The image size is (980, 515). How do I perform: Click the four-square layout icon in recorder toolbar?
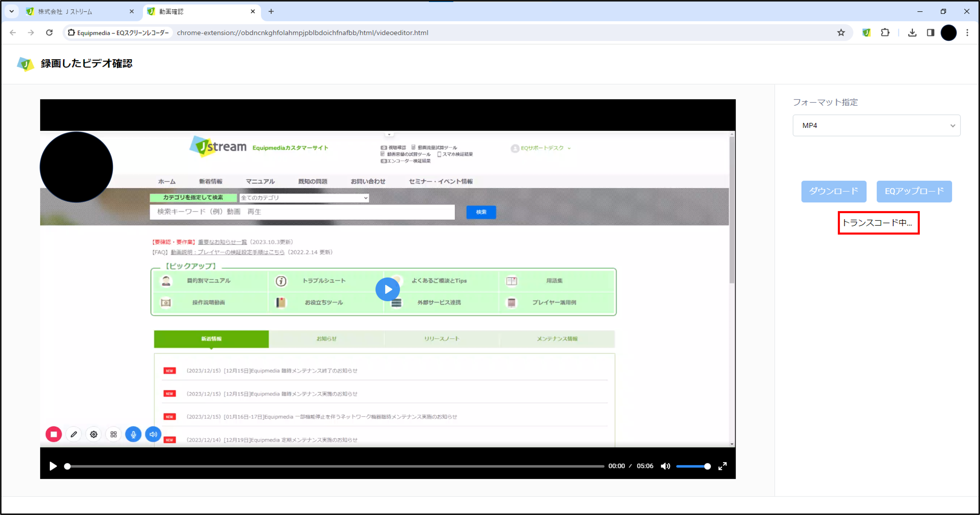(113, 434)
